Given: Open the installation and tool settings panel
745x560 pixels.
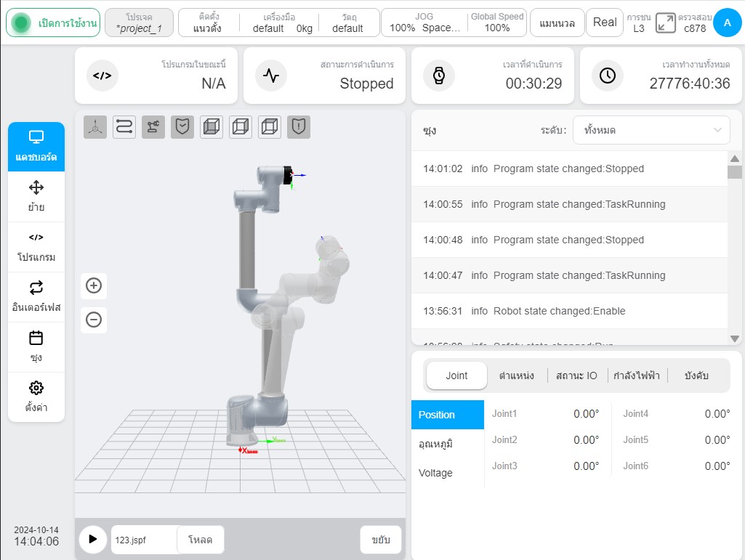Looking at the screenshot, I should (x=279, y=23).
